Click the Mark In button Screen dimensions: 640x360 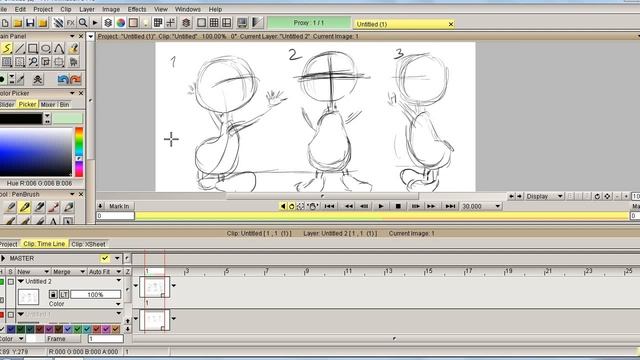(x=119, y=207)
